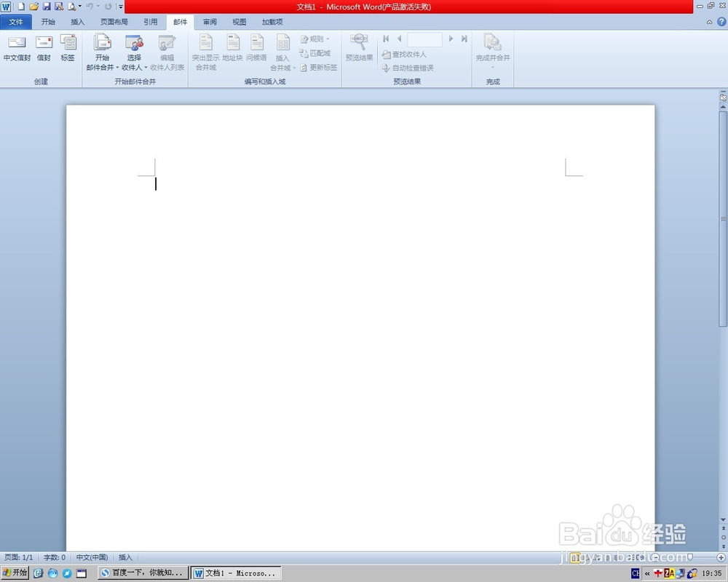Click 编辑收件人列表 edit recipient list
The height and width of the screenshot is (582, 728).
167,52
